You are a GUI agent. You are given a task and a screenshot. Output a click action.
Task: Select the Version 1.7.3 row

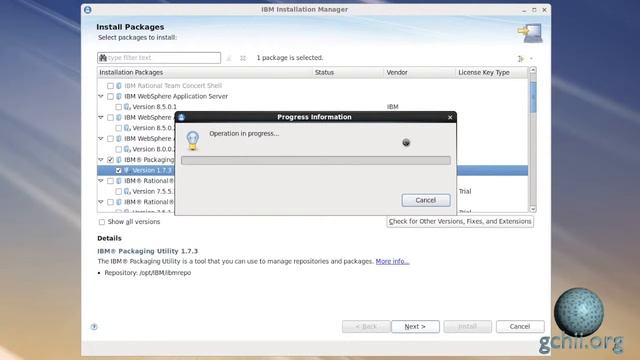(x=312, y=170)
